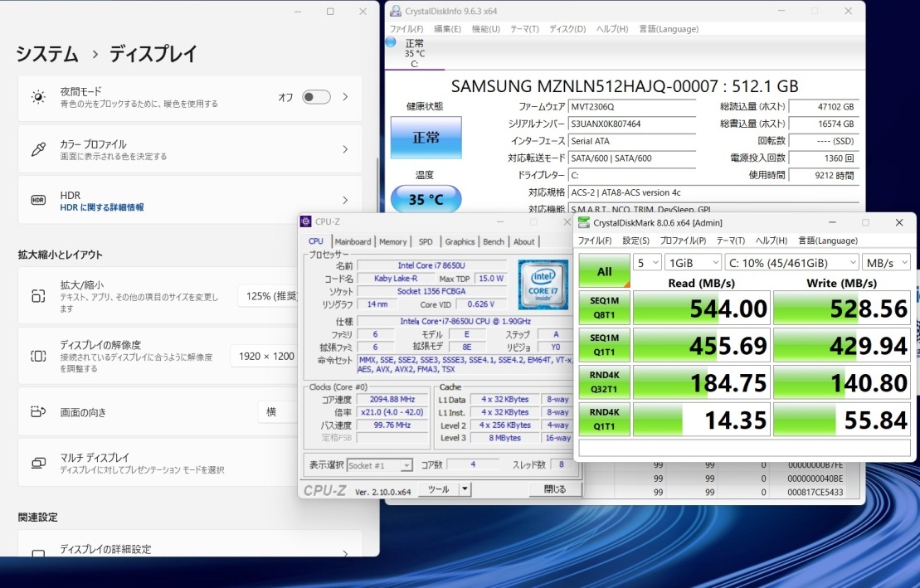Click the serial number field S3UANX0K807464

632,124
